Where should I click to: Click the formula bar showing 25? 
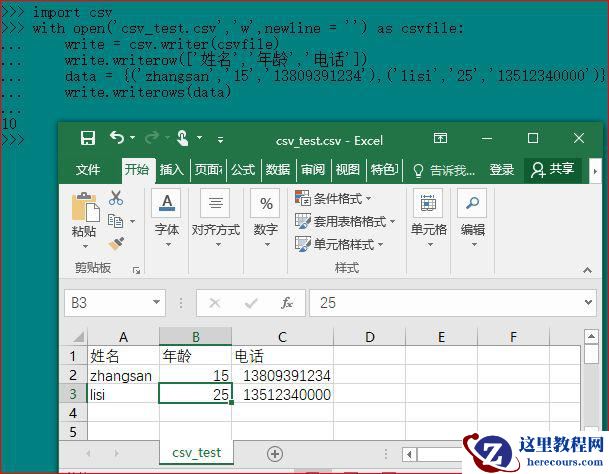[447, 303]
